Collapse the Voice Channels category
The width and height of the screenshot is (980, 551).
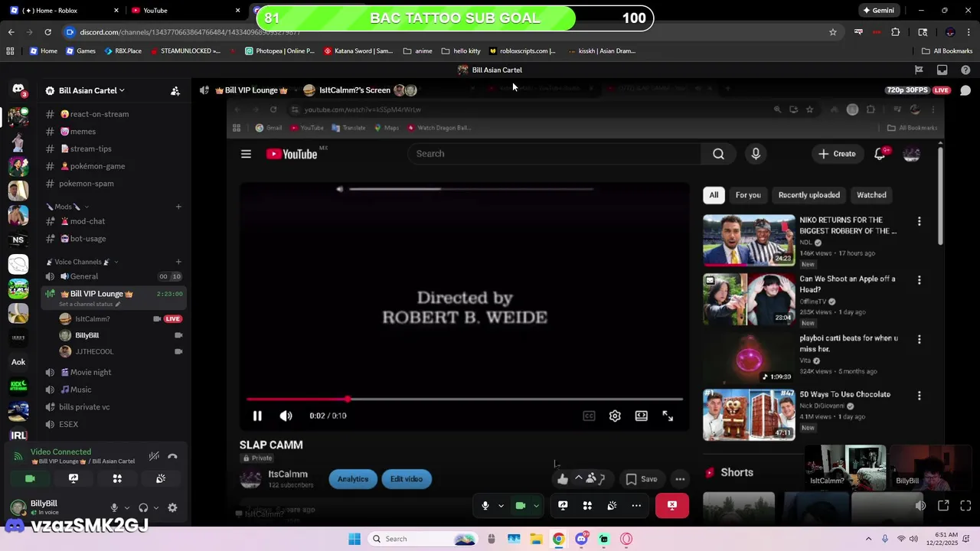coord(82,262)
